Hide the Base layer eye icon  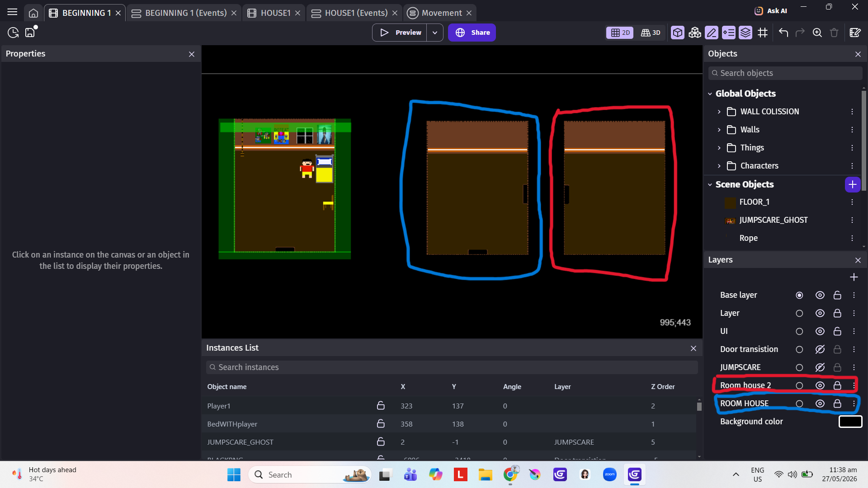[820, 295]
